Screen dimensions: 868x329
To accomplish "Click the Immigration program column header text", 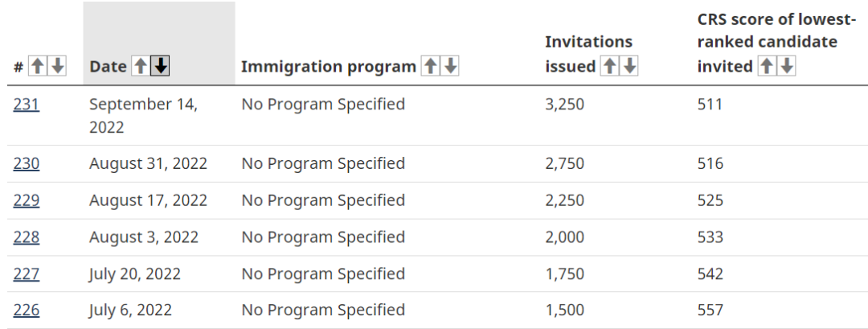I will coord(328,67).
